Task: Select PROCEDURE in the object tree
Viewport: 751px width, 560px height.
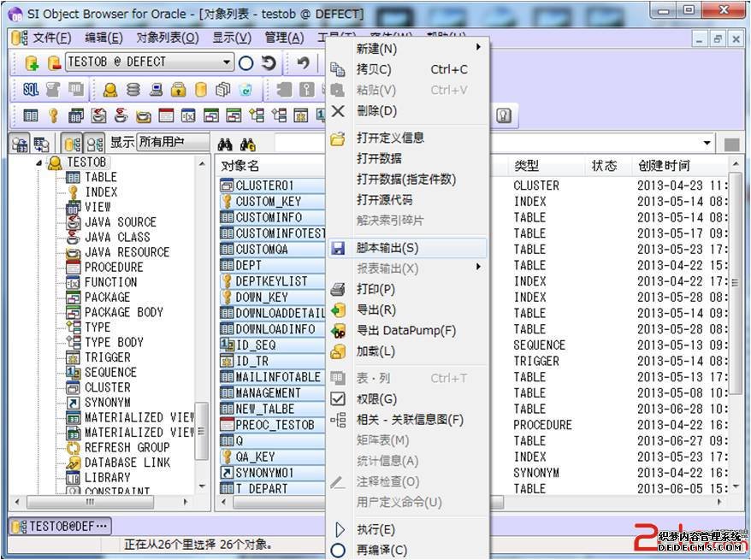Action: 113,267
